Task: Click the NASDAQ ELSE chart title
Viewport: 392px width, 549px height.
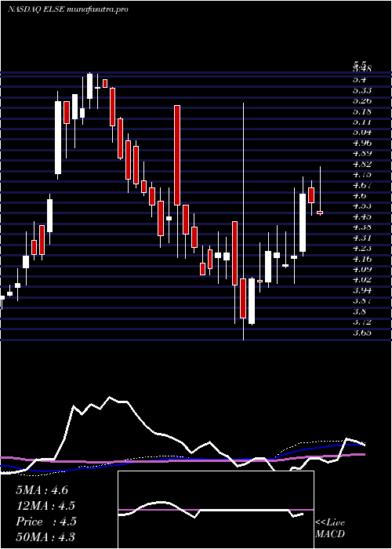Action: (67, 9)
